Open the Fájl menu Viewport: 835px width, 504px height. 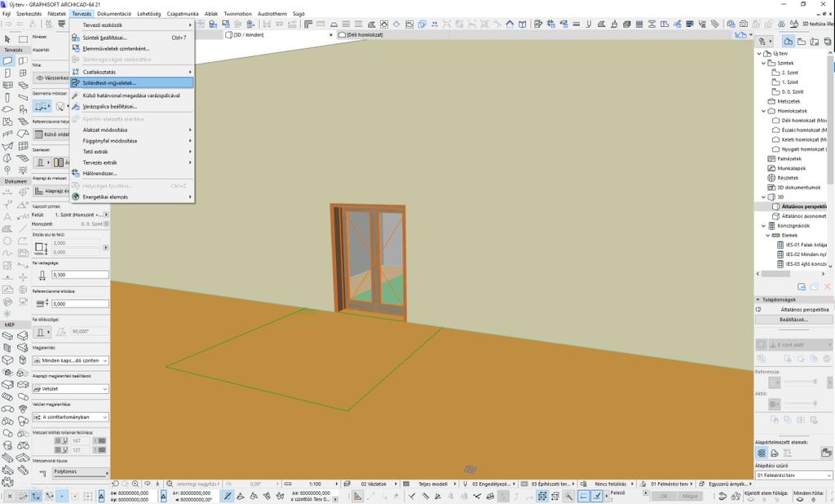coord(7,14)
